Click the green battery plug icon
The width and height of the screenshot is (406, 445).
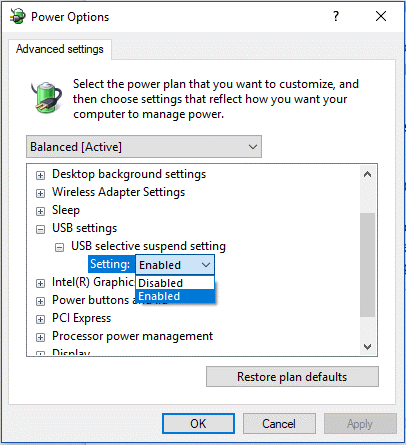(47, 97)
